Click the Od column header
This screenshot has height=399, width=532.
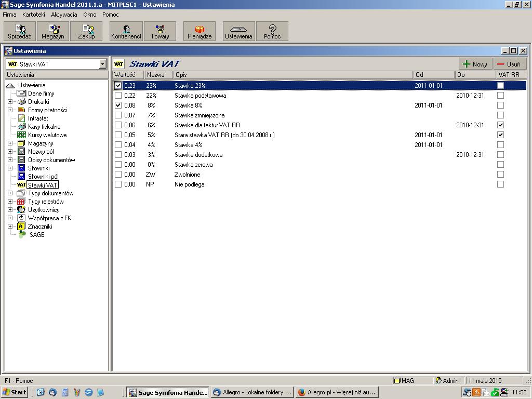[x=434, y=75]
